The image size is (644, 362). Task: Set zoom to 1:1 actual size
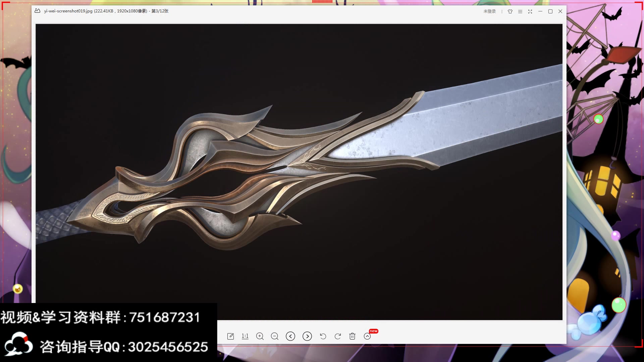pos(245,336)
